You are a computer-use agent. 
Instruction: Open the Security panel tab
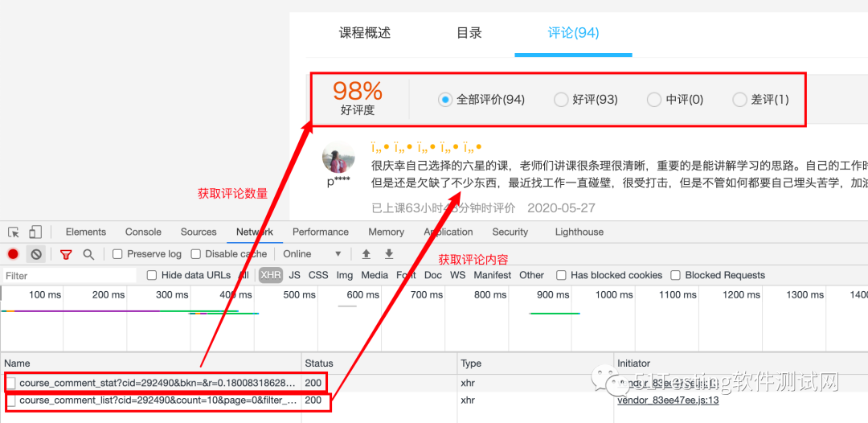(x=510, y=232)
